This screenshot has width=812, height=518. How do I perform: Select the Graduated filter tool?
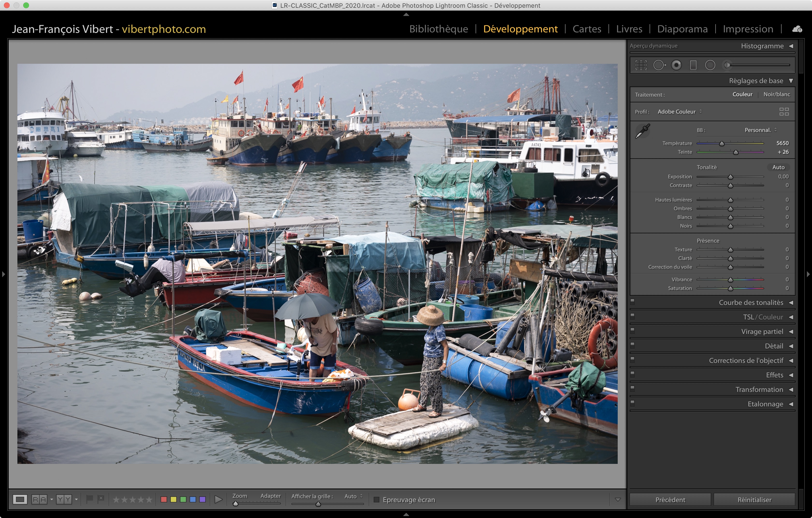point(693,65)
